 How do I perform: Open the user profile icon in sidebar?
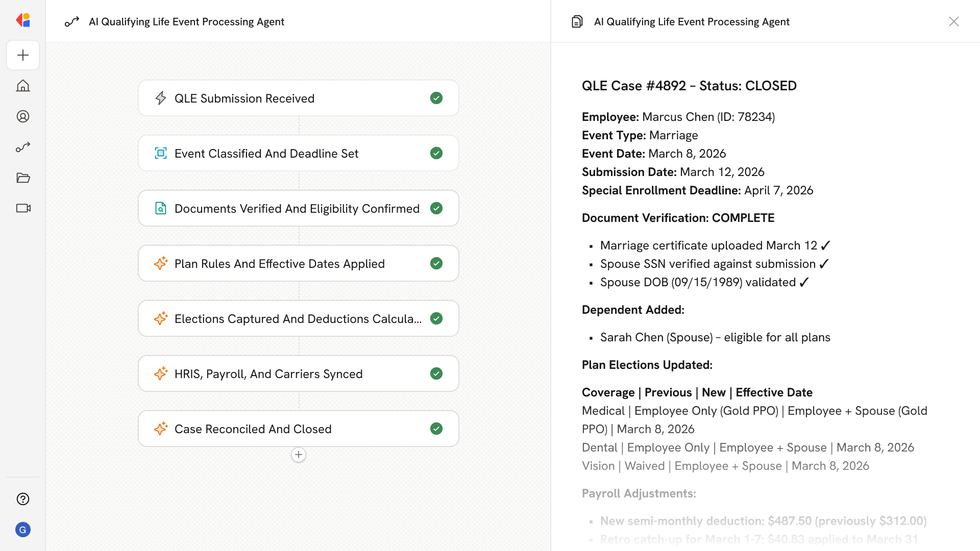[x=23, y=116]
